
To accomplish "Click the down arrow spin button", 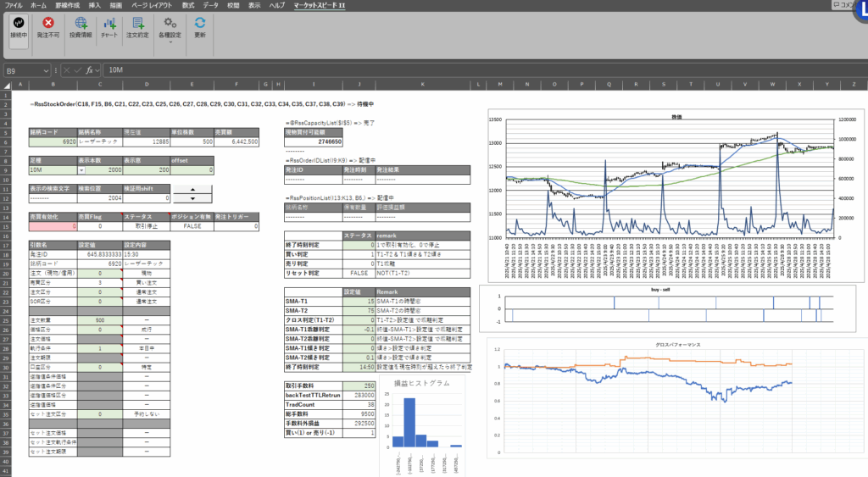I will [192, 198].
